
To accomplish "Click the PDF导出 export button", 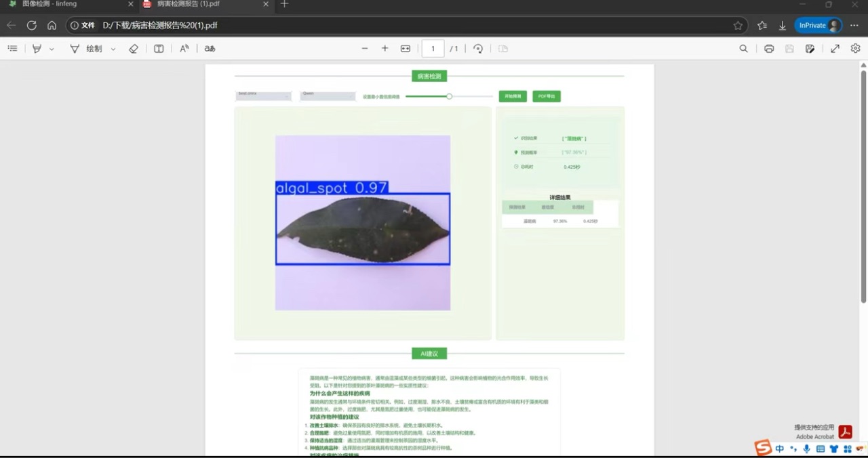I will click(547, 96).
